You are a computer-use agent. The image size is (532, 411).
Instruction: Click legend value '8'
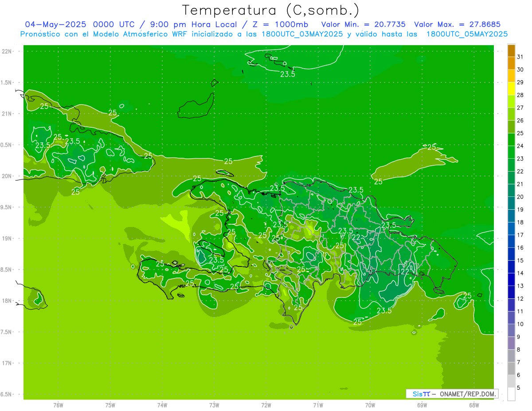coord(519,349)
